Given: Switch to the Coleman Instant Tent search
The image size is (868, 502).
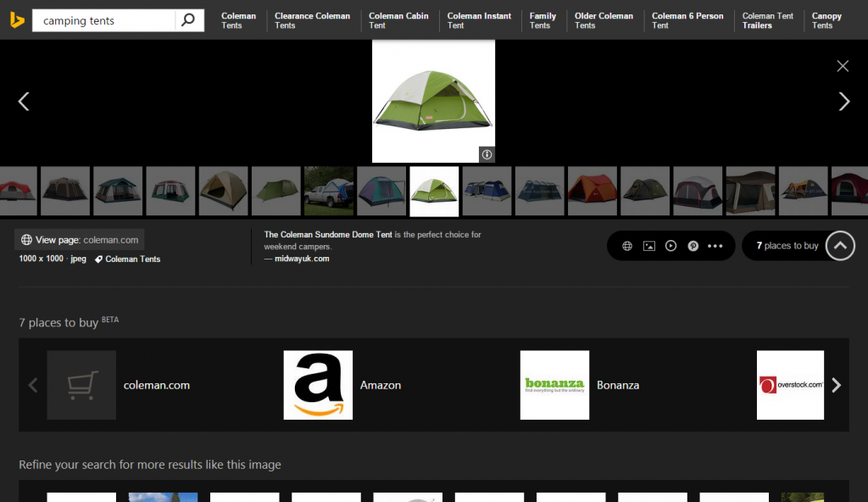Looking at the screenshot, I should coord(479,20).
